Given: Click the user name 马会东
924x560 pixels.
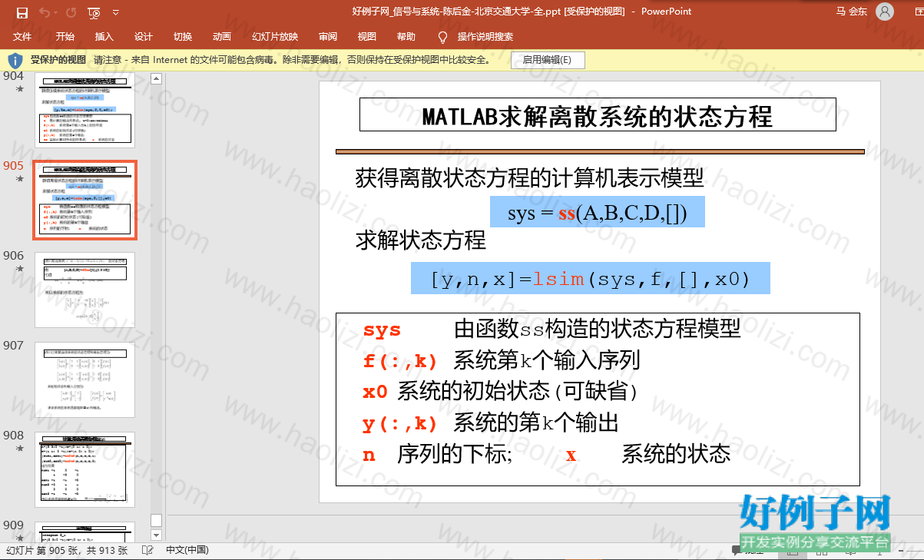Looking at the screenshot, I should pyautogui.click(x=852, y=12).
